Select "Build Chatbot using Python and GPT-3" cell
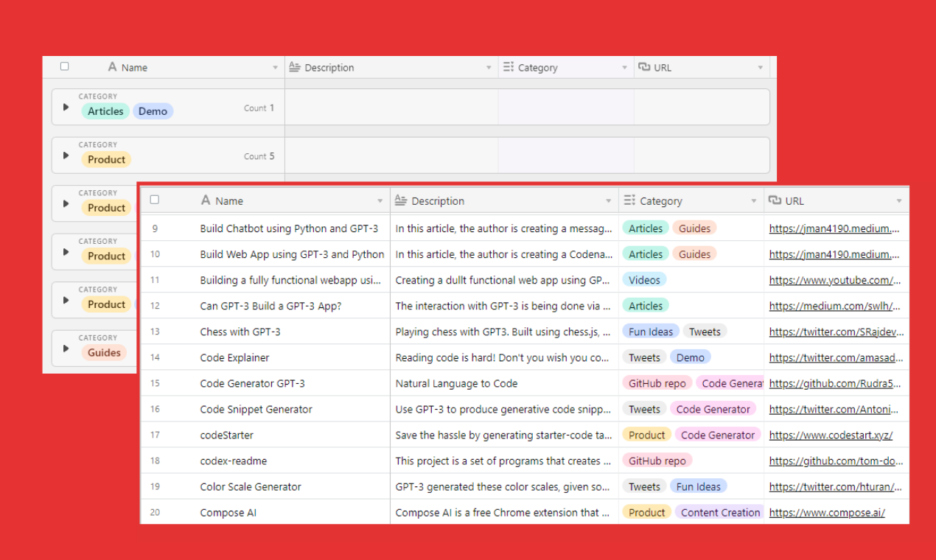This screenshot has width=936, height=560. pos(289,228)
